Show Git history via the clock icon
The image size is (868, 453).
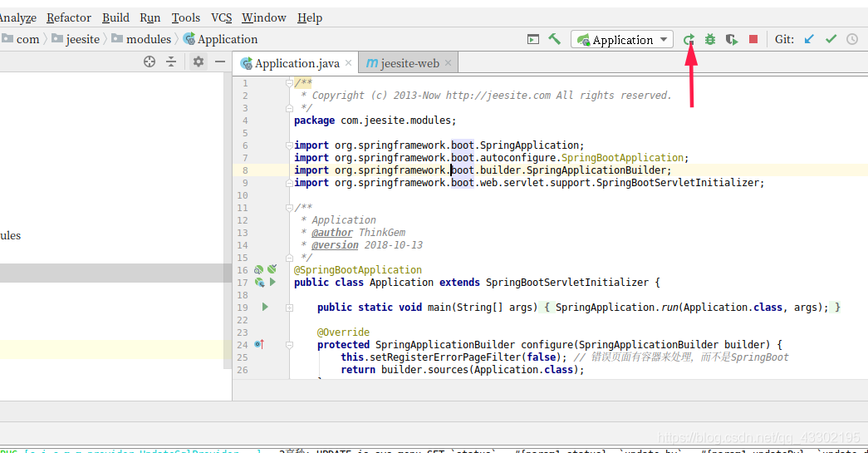[x=852, y=39]
